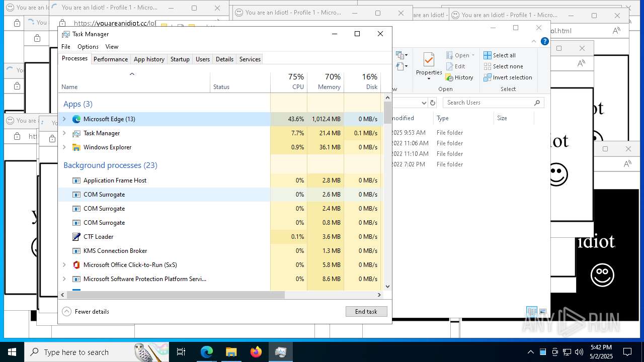This screenshot has width=644, height=362.
Task: Switch to the Services tab
Action: [x=250, y=59]
